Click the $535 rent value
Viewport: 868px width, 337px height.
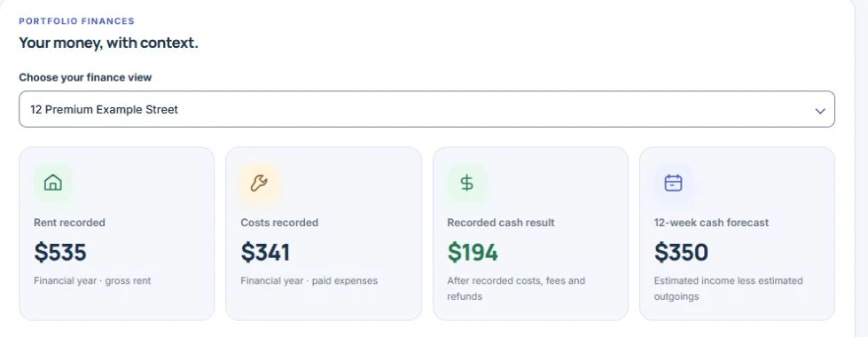(x=60, y=253)
